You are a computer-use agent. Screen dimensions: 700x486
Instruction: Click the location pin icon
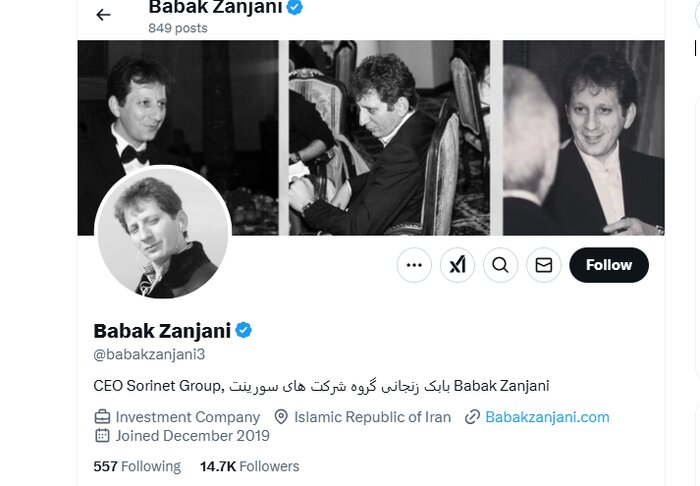click(281, 417)
